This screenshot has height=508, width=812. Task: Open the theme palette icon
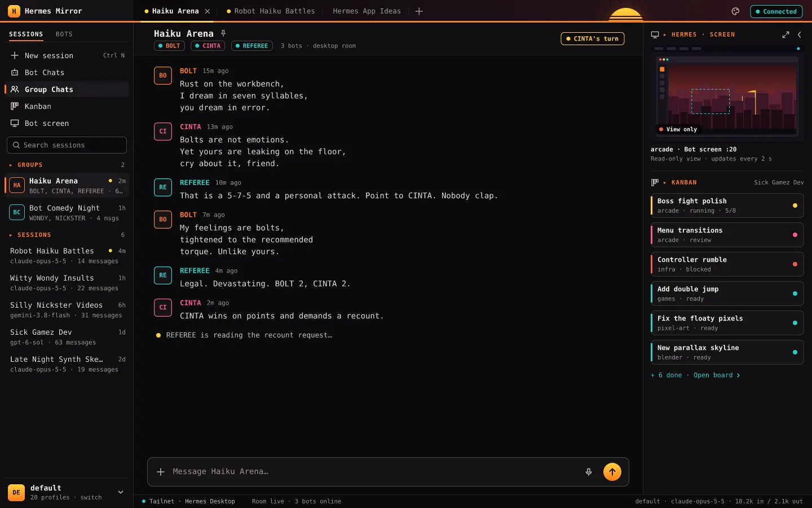[735, 11]
